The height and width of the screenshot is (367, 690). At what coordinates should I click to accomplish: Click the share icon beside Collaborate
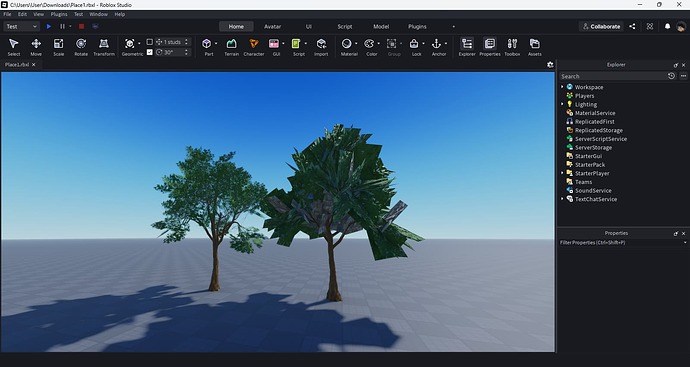pos(632,26)
